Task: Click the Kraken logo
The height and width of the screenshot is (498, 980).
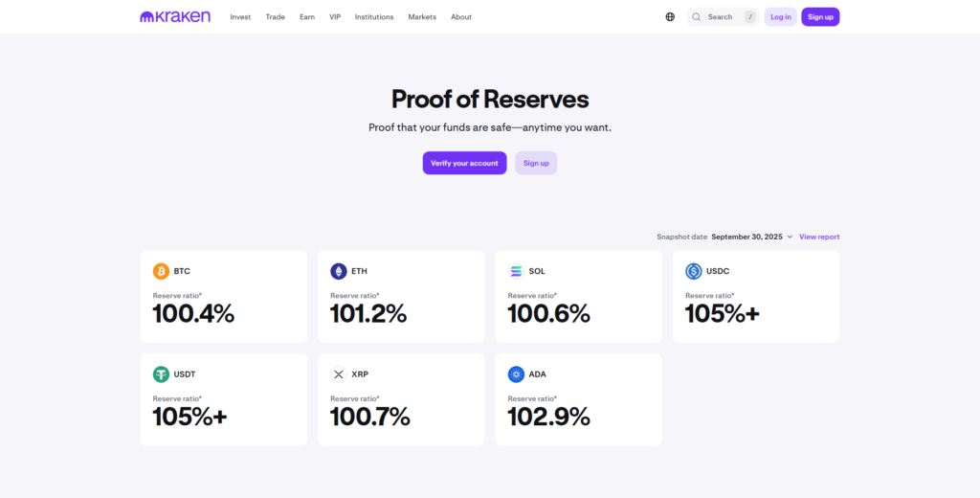Action: pyautogui.click(x=175, y=17)
